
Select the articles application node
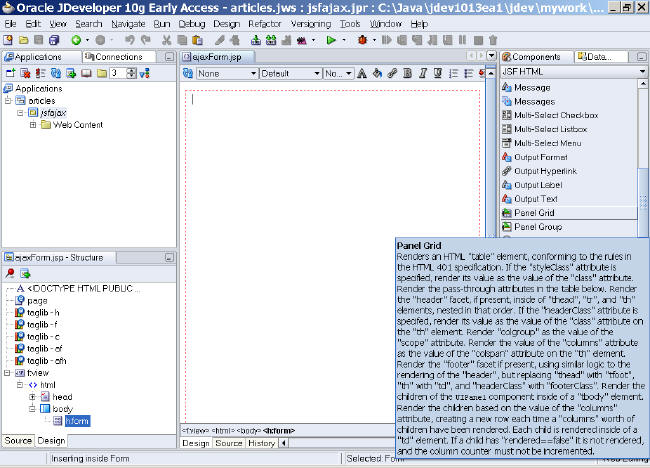click(x=41, y=101)
